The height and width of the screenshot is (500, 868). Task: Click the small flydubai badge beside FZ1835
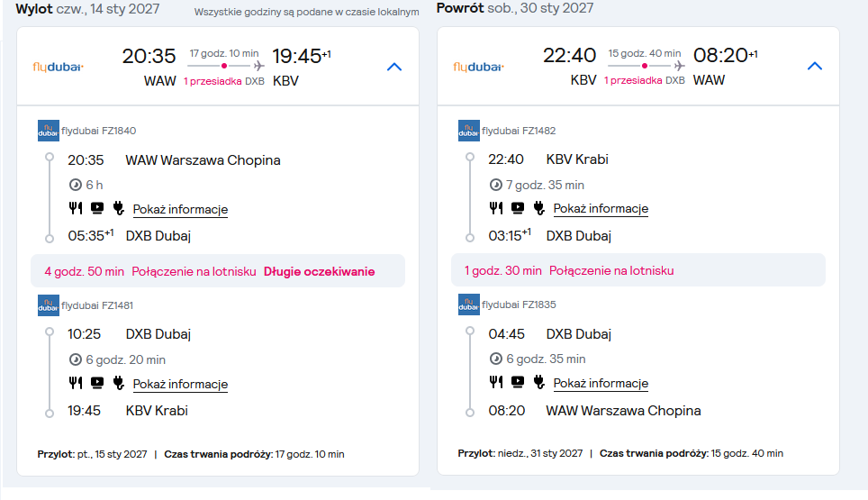[x=468, y=305]
